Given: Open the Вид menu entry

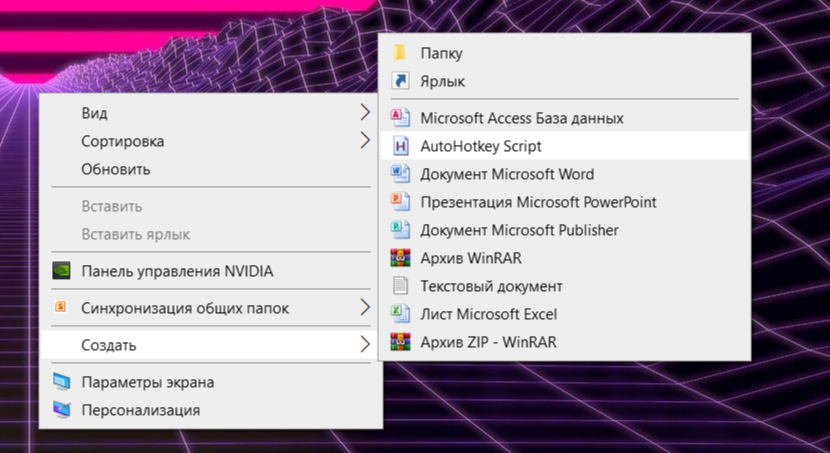Looking at the screenshot, I should click(211, 113).
